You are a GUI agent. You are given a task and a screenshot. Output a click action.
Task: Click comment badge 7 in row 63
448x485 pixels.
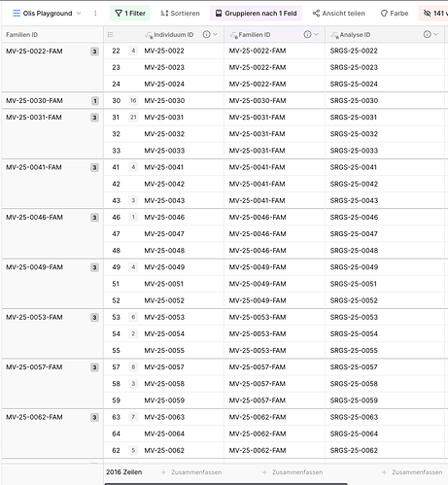pos(133,417)
